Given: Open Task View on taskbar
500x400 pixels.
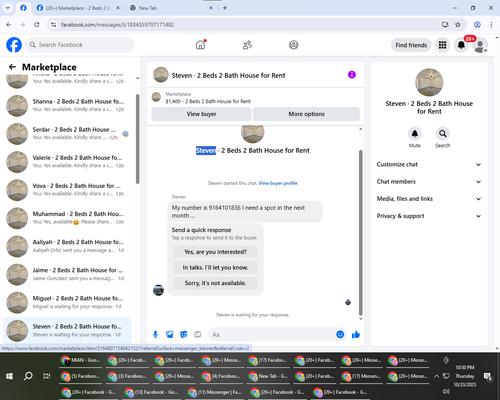Looking at the screenshot, I should 47,376.
